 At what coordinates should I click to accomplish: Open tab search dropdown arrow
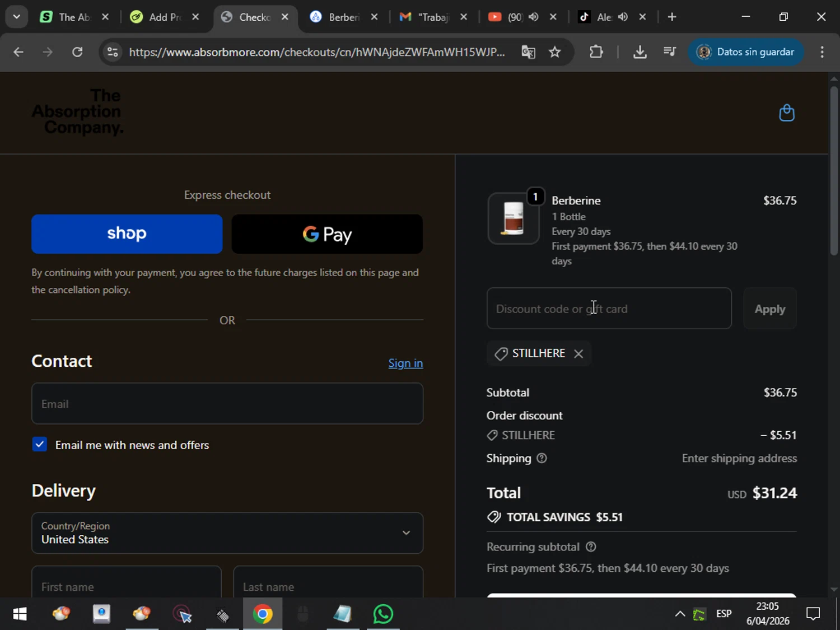point(16,17)
